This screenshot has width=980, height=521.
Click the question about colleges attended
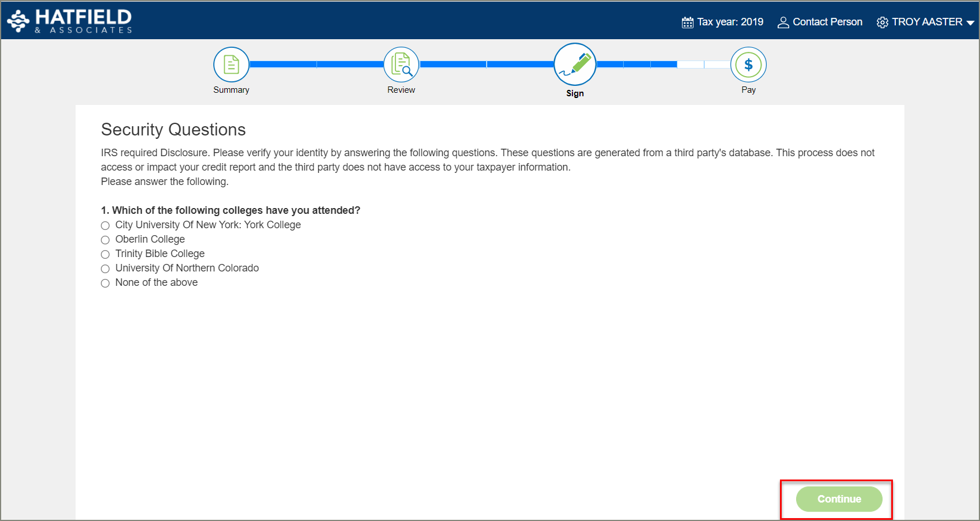pos(231,210)
